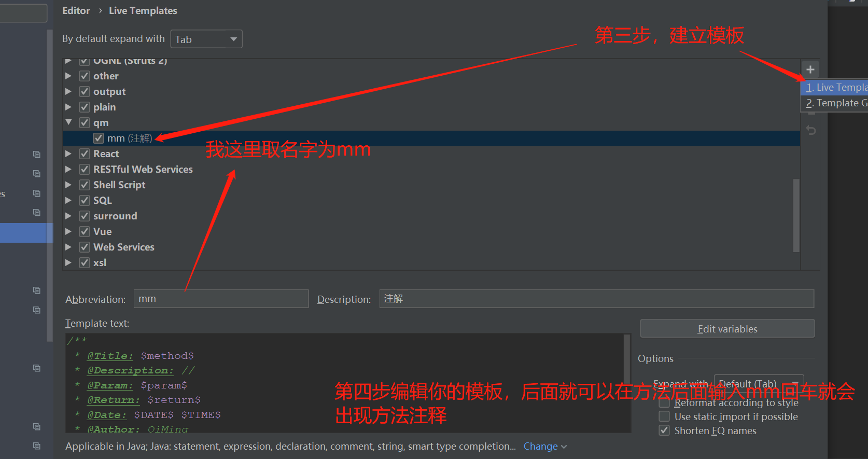Viewport: 868px width, 459px height.
Task: Collapse the qm template group
Action: click(x=68, y=122)
